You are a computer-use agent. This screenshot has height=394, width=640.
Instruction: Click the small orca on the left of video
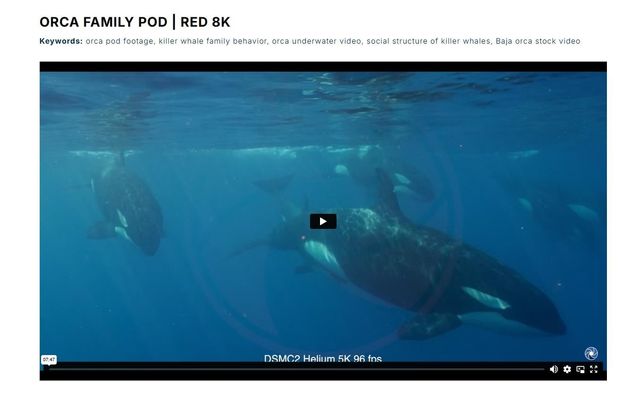pyautogui.click(x=129, y=206)
